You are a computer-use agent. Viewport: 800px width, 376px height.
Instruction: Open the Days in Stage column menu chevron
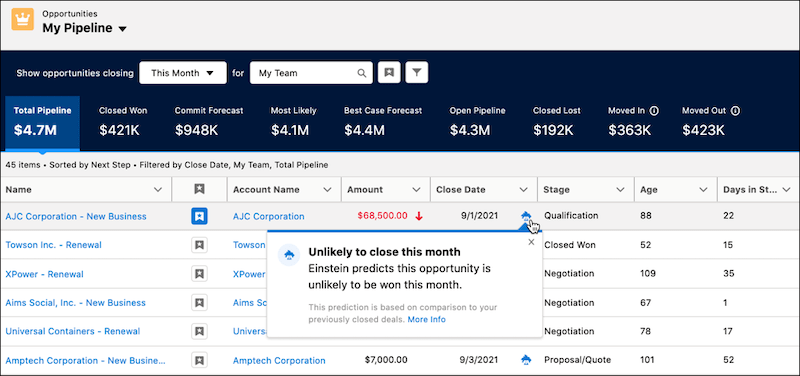(786, 190)
